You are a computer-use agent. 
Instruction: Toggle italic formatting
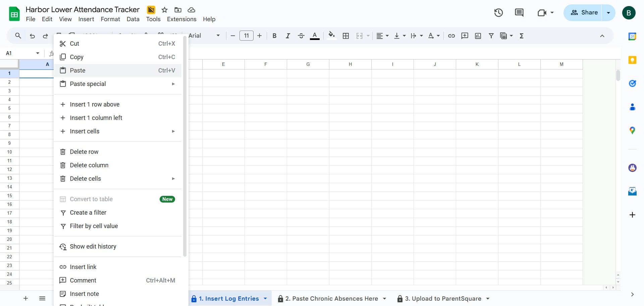click(x=288, y=36)
